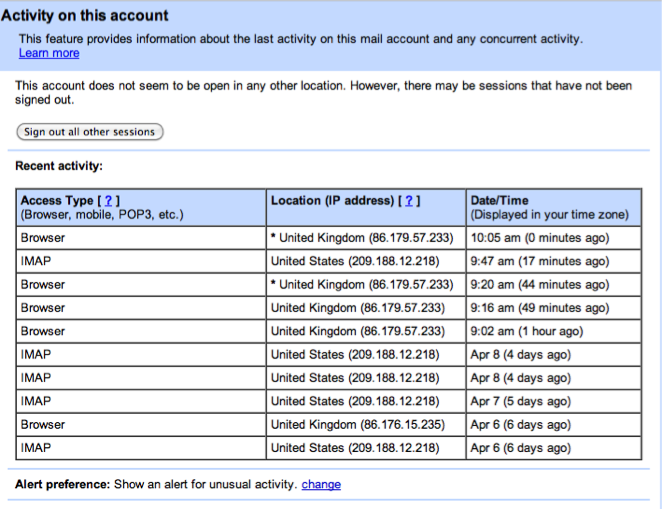Click the change alert preference link
The height and width of the screenshot is (509, 662).
[321, 485]
